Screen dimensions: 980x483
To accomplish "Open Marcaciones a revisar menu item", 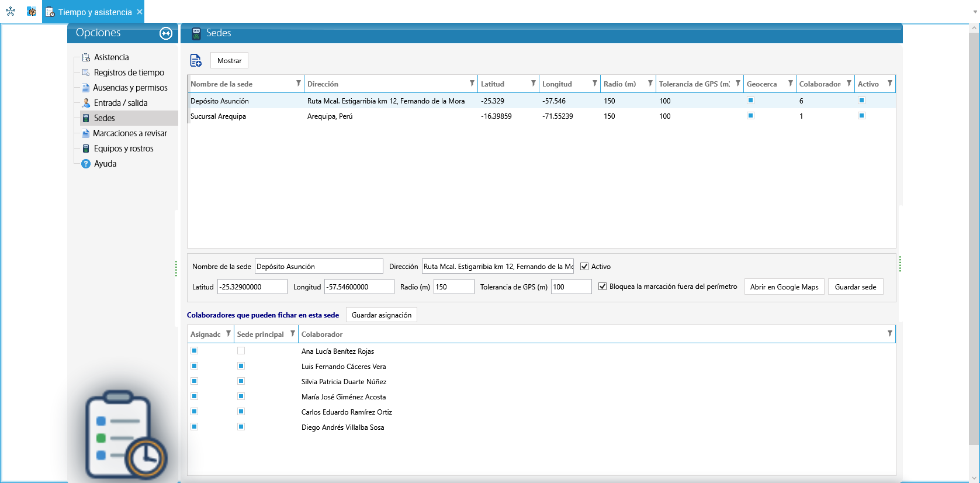I will (130, 133).
